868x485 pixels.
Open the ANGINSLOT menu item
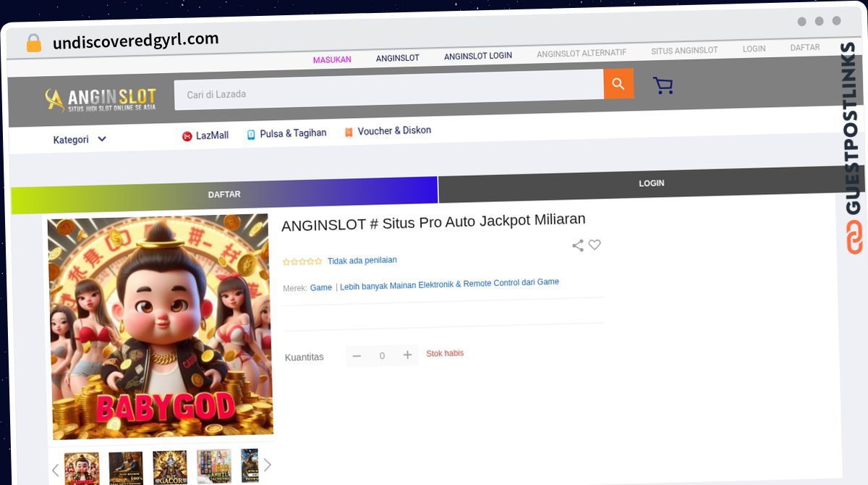(397, 58)
